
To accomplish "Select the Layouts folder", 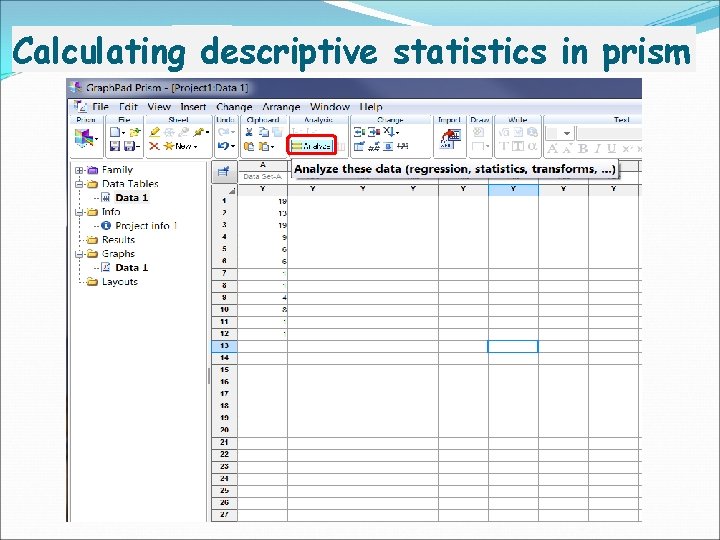I will click(x=120, y=282).
